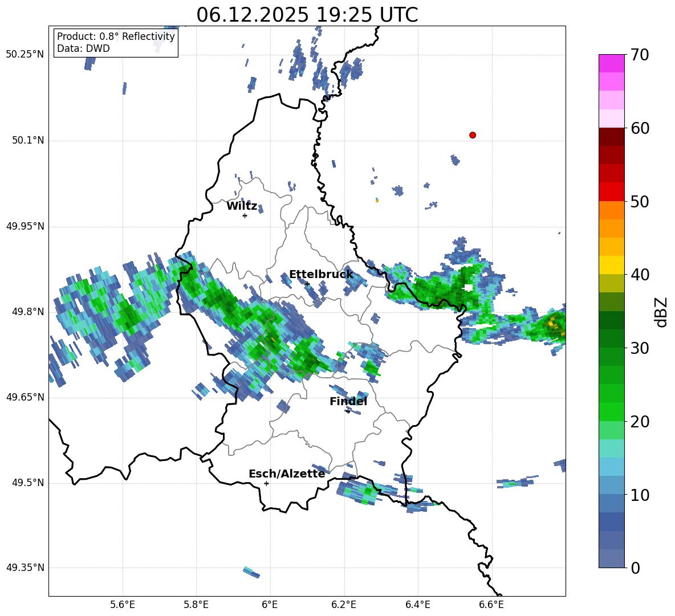Image resolution: width=675 pixels, height=616 pixels.
Task: Click the magenta top band of colorbar
Action: coord(611,63)
